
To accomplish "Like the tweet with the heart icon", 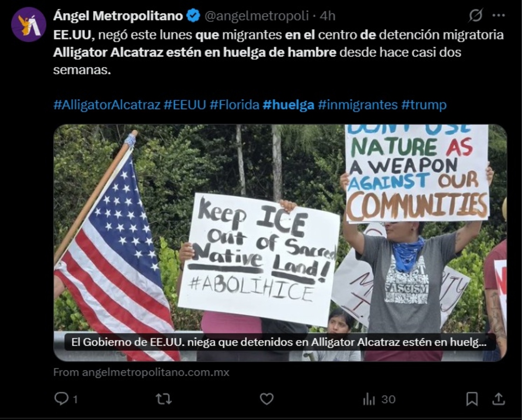I will pos(267,399).
